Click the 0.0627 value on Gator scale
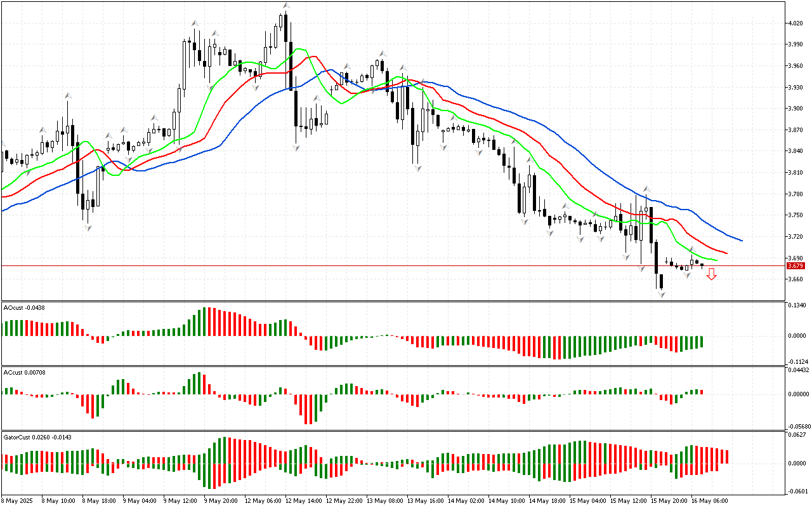The width and height of the screenshot is (812, 508). point(797,436)
